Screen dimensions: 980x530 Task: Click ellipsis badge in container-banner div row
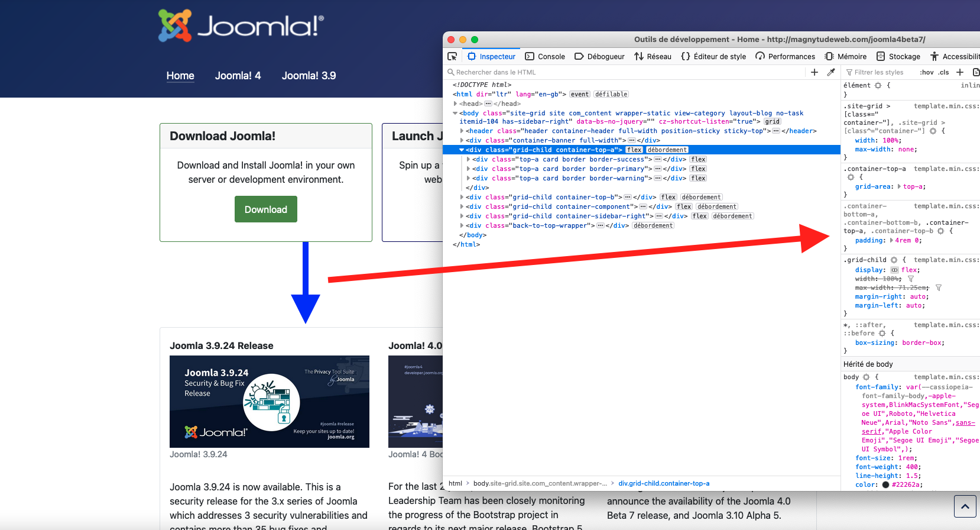tap(632, 140)
